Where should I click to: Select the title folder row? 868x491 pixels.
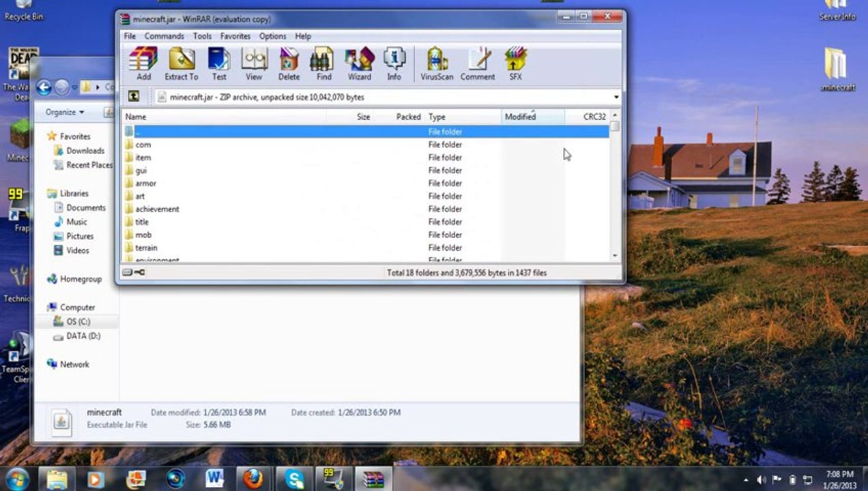click(x=366, y=222)
